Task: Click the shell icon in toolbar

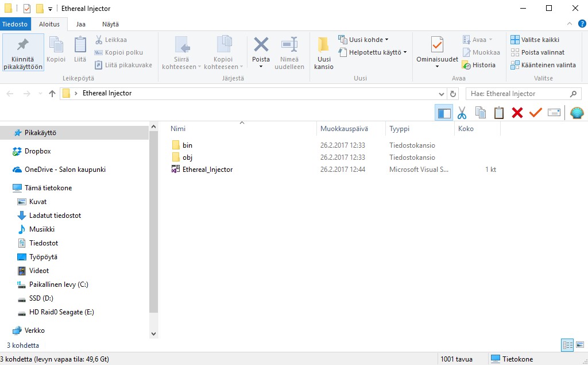Action: pos(577,113)
